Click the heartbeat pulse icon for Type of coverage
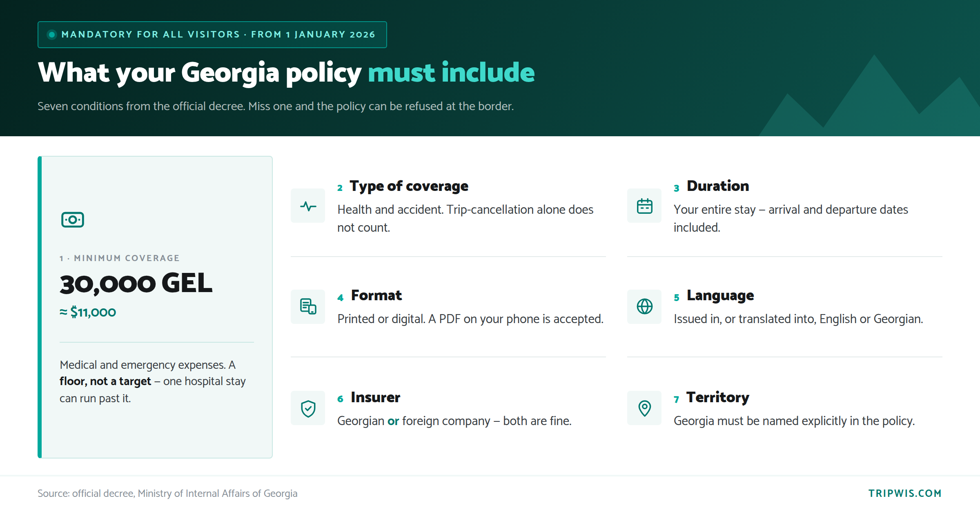This screenshot has height=514, width=980. pos(308,206)
